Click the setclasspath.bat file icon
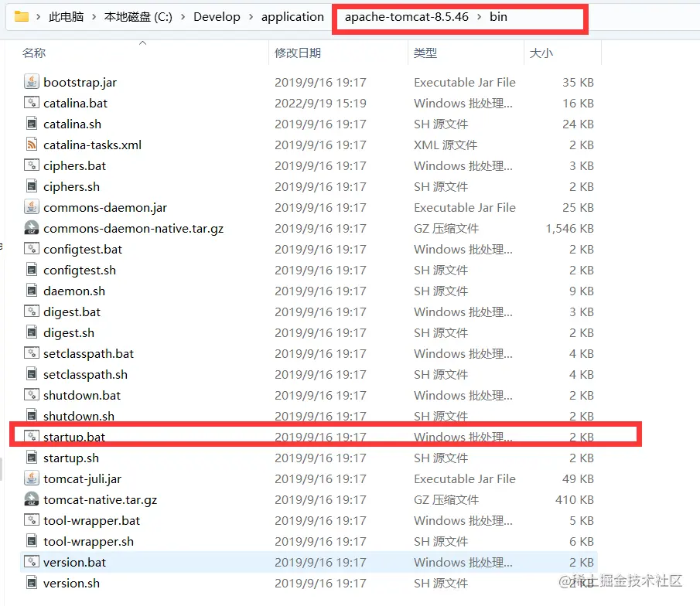The width and height of the screenshot is (700, 606). (31, 353)
